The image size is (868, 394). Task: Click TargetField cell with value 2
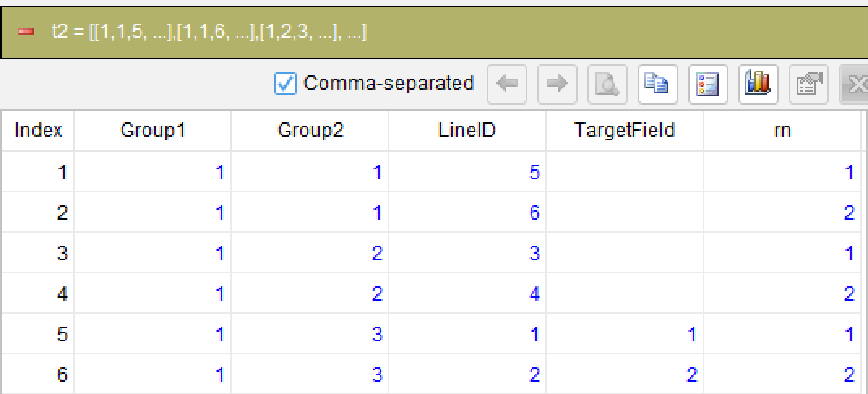coord(625,375)
